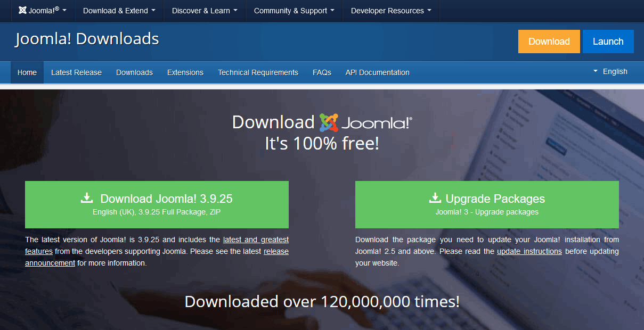Click the 'Downloaded over 120,000,000 times!' text

point(322,302)
